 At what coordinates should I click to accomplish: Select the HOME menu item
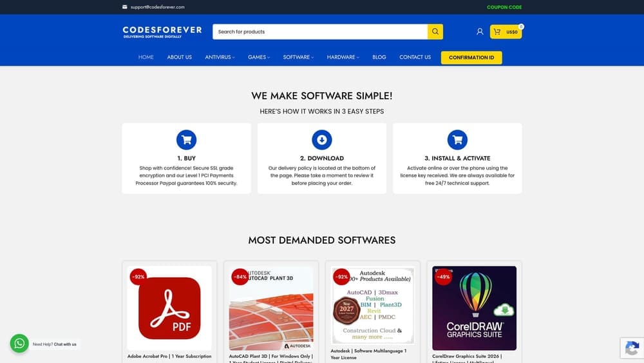pyautogui.click(x=146, y=57)
